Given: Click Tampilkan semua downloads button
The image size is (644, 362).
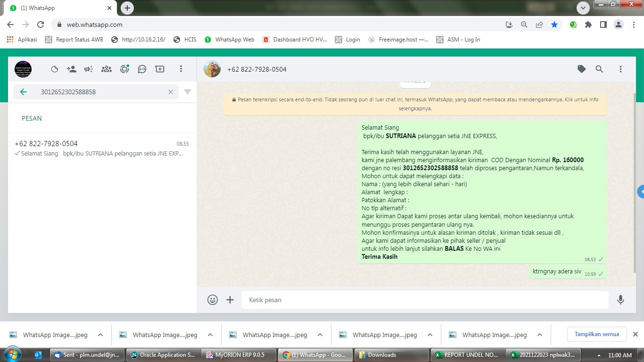Looking at the screenshot, I should pyautogui.click(x=597, y=334).
